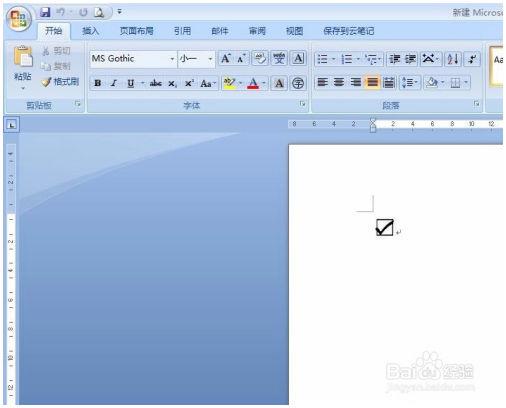Click the checked box symbol in the document
506x408 pixels.
pos(385,228)
